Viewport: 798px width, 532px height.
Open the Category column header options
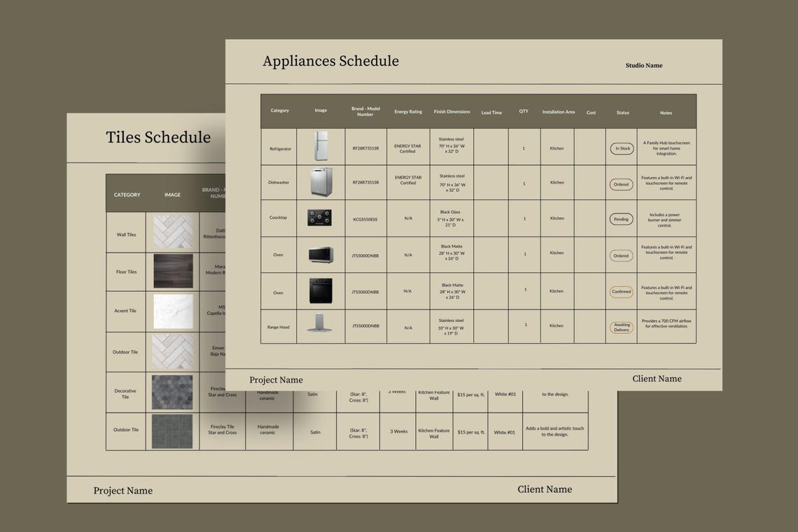click(279, 111)
